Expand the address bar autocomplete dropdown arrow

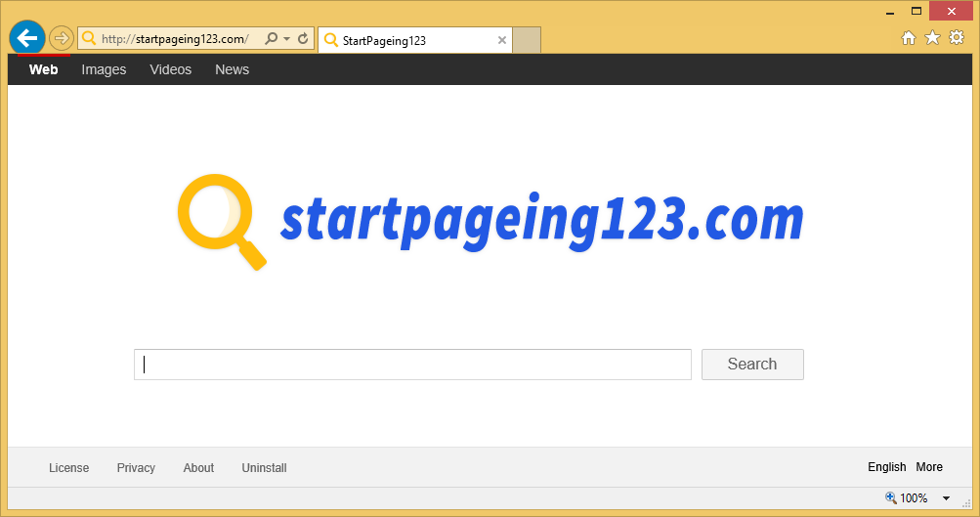(x=287, y=39)
